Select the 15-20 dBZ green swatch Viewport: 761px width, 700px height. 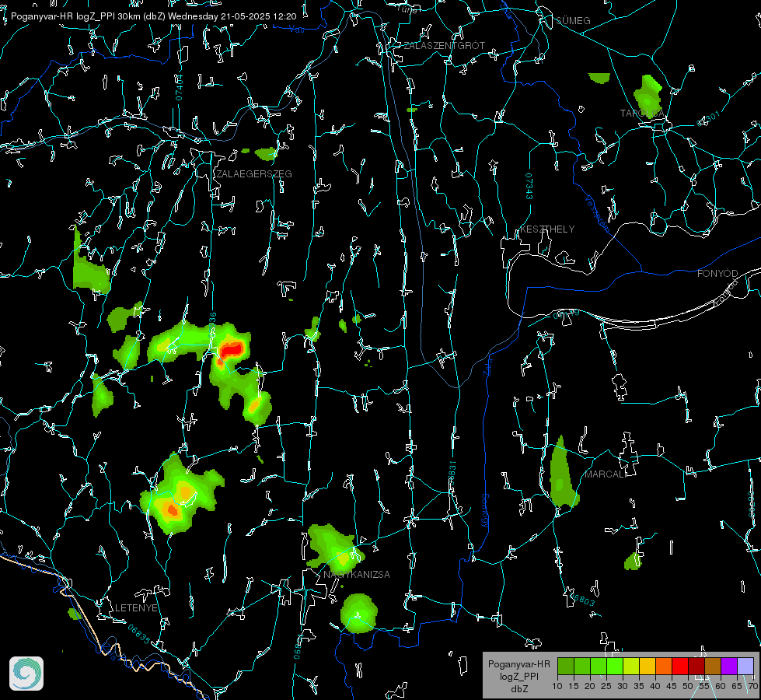point(582,666)
